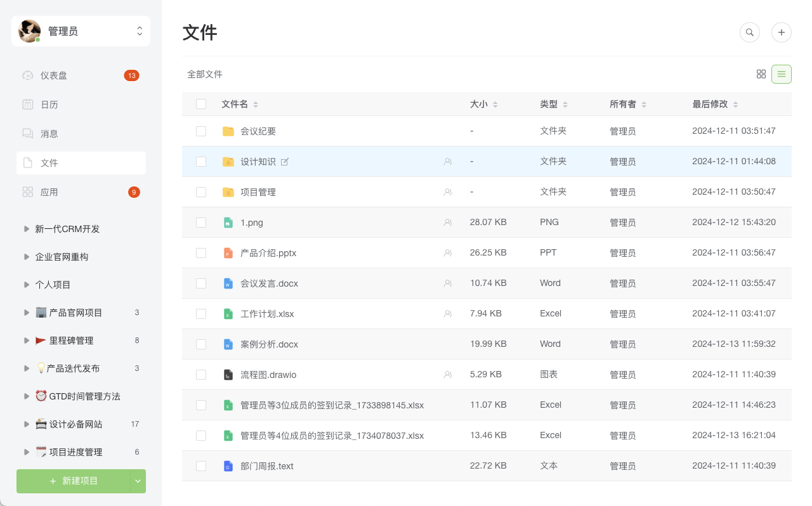Tick the checkbox for 会议发言.docx
This screenshot has height=506, width=812.
(201, 283)
